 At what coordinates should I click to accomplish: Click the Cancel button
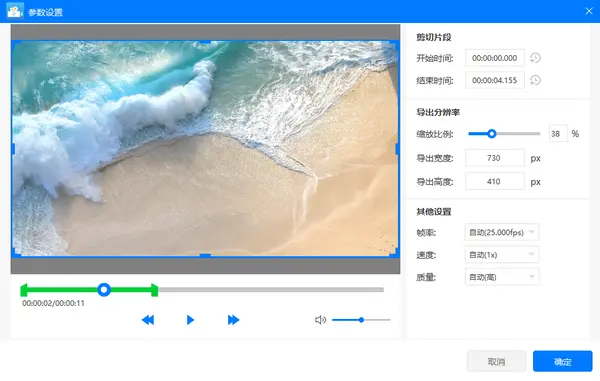coord(496,361)
